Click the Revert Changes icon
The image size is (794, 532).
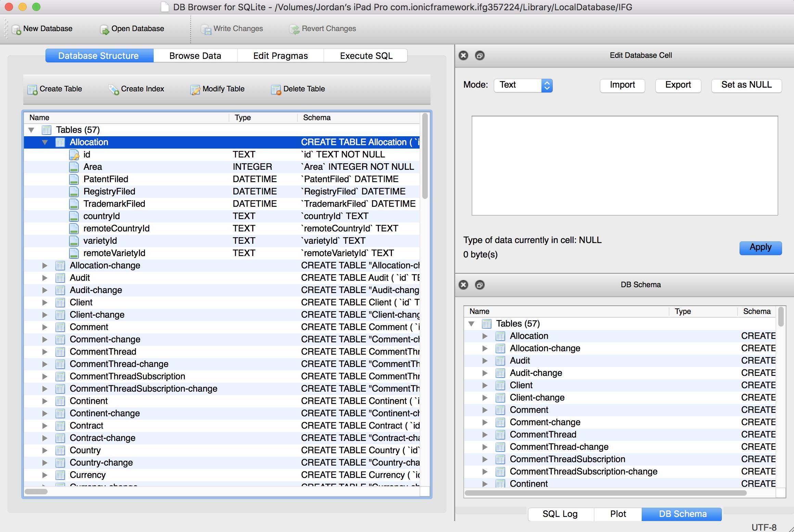293,28
